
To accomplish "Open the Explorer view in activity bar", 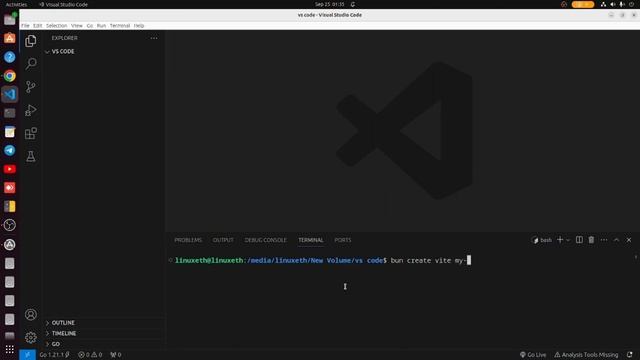I will point(31,41).
